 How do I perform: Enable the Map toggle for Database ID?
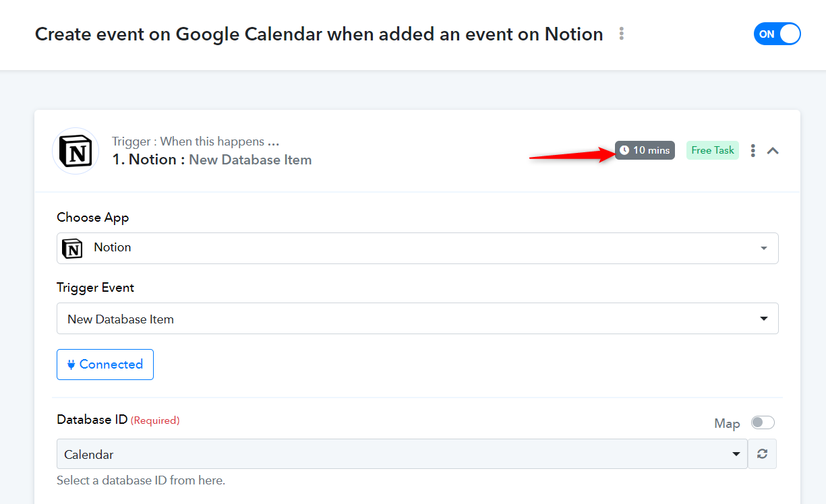763,422
